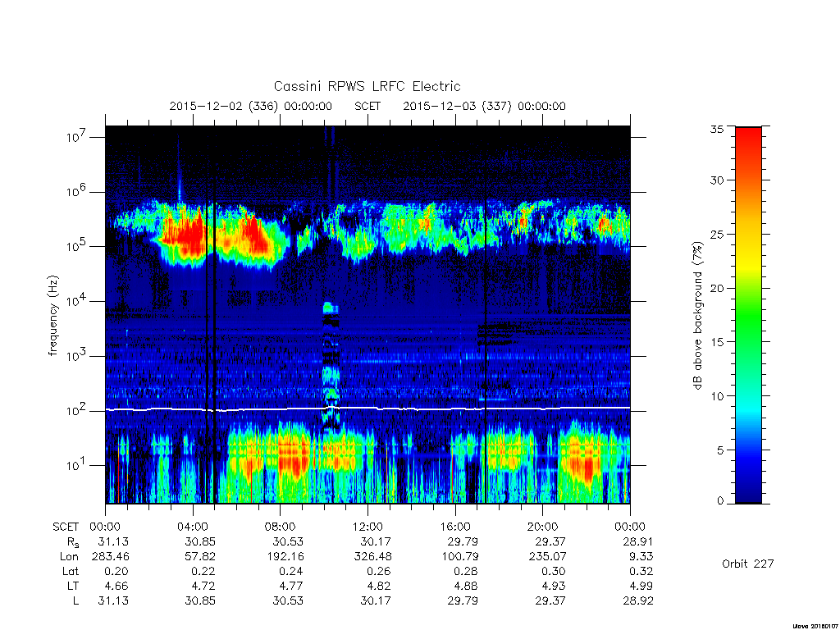This screenshot has height=630, width=840.
Task: Select start timestamp '2015-12-02 (336) 00:00:00'
Action: 251,106
